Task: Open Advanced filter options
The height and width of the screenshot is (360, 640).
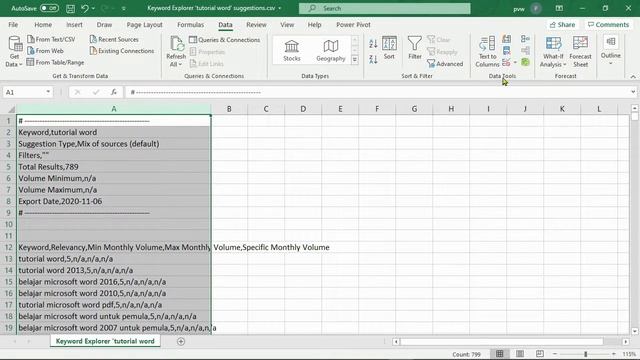Action: click(445, 64)
